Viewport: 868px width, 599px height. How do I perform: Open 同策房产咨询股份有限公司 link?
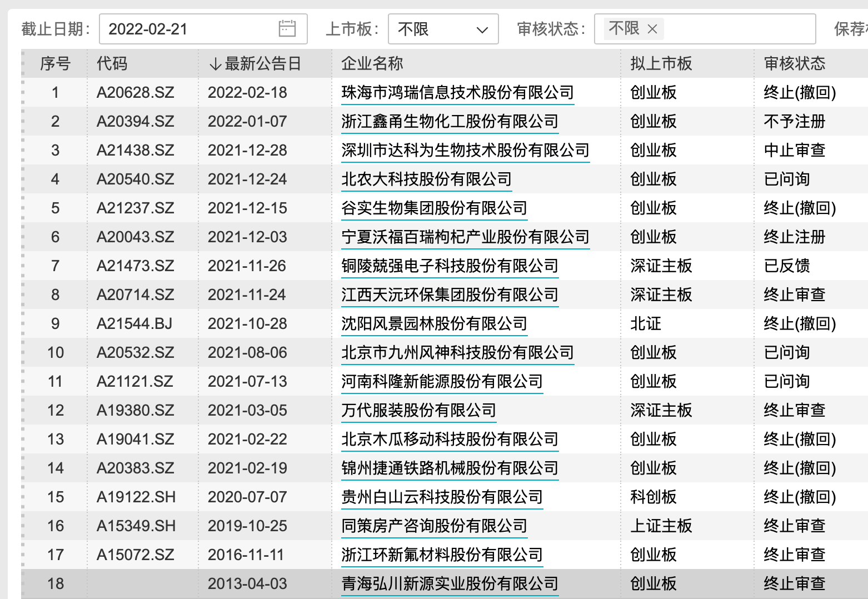(x=434, y=526)
